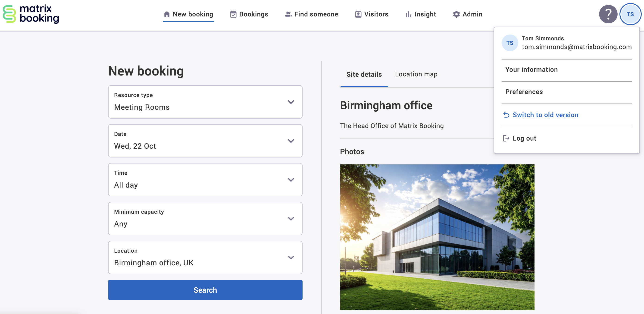The width and height of the screenshot is (644, 314).
Task: Open the Location selector
Action: pos(291,257)
